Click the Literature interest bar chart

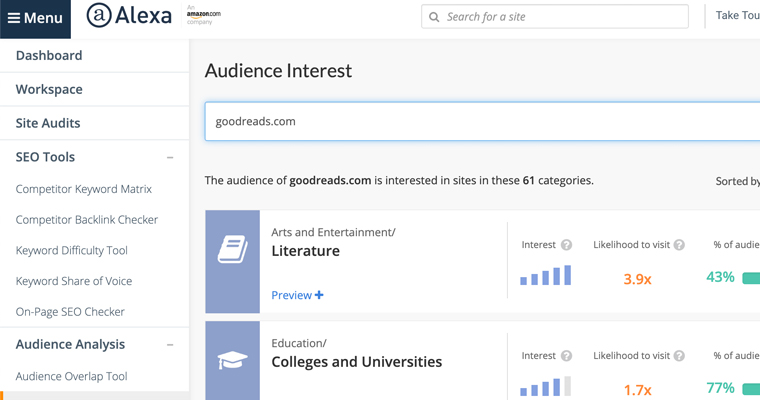click(546, 275)
